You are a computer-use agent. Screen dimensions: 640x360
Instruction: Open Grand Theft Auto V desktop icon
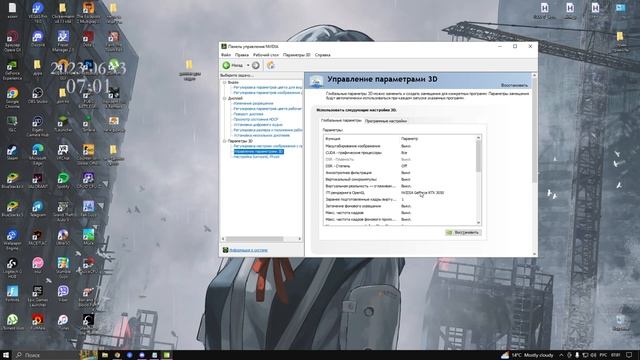click(x=63, y=211)
